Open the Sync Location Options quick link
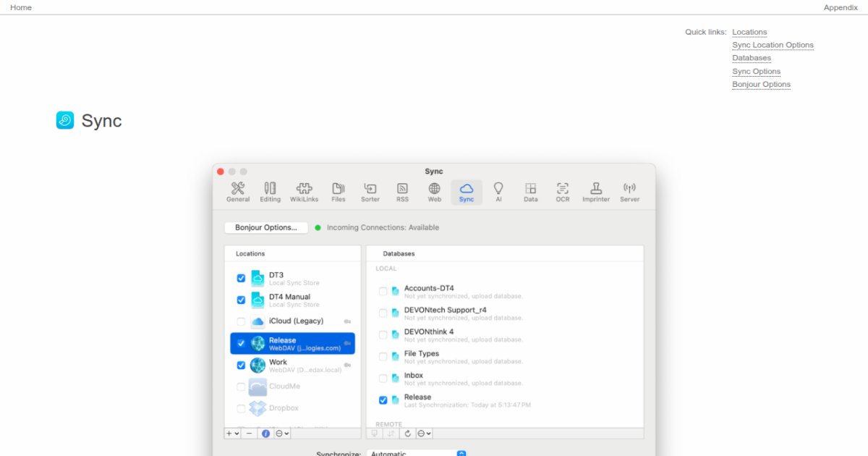The width and height of the screenshot is (868, 456). point(773,45)
